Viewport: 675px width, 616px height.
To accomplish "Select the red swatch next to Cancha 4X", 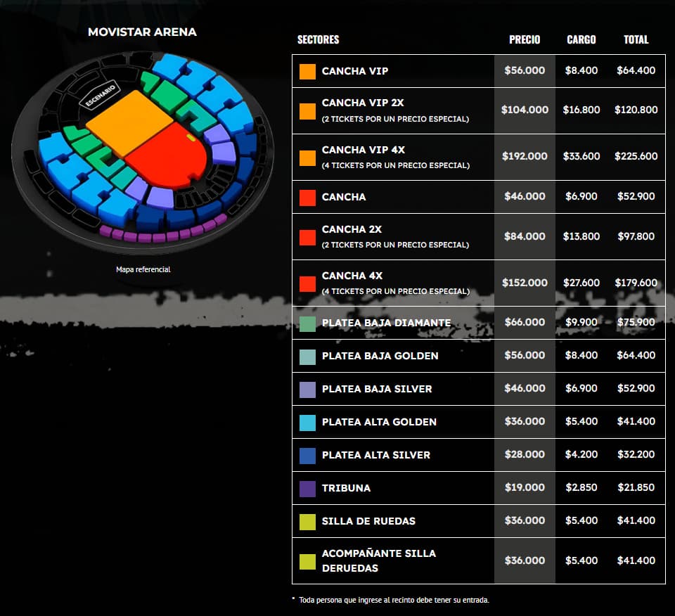I will (x=307, y=283).
